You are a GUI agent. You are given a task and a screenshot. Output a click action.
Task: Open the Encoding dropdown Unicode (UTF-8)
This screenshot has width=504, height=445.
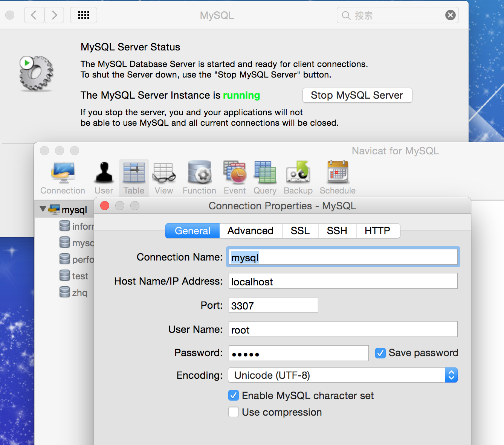click(343, 375)
